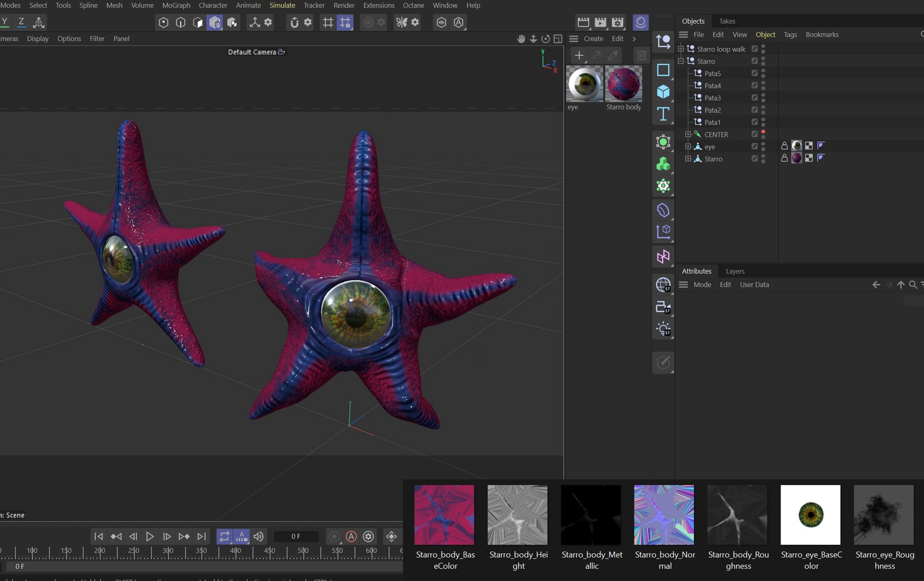Screen dimensions: 924x581
Task: Open the Object Manager Tags menu
Action: [x=790, y=34]
